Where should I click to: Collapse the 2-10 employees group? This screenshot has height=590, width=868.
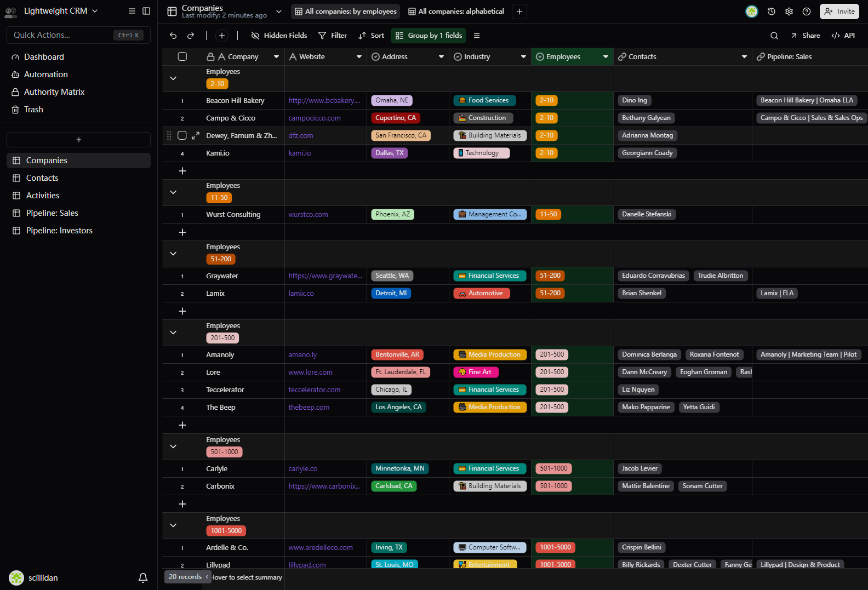(173, 78)
